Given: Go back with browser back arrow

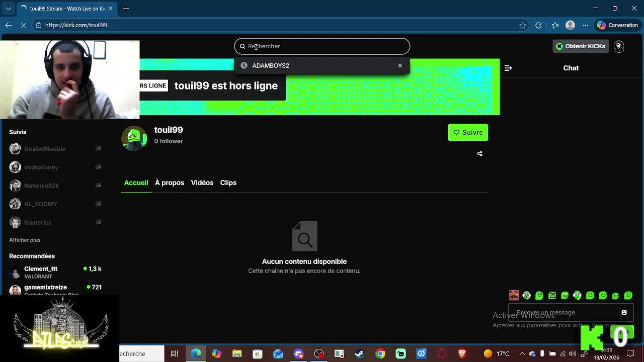Looking at the screenshot, I should [9, 25].
